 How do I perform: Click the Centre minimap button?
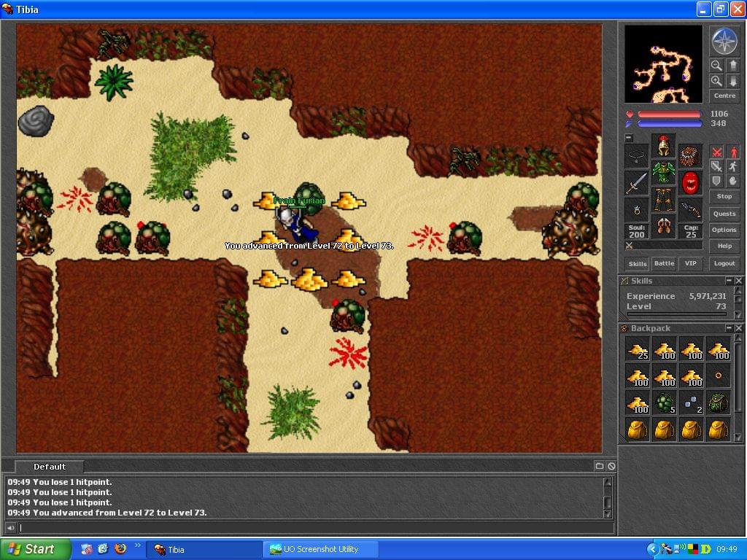tap(724, 96)
